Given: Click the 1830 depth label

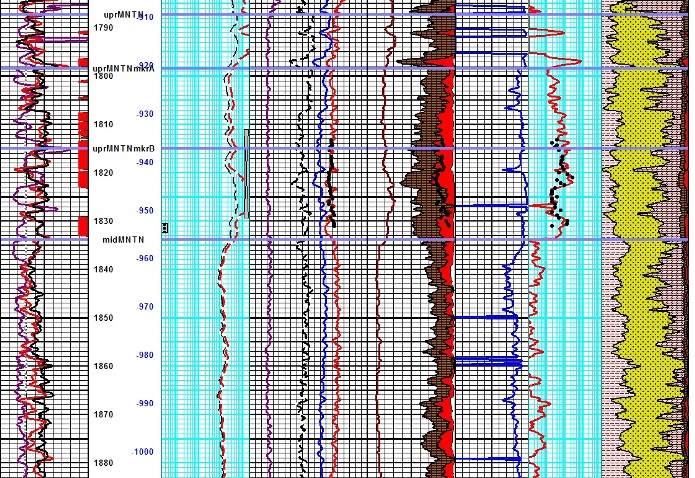Looking at the screenshot, I should click(104, 221).
